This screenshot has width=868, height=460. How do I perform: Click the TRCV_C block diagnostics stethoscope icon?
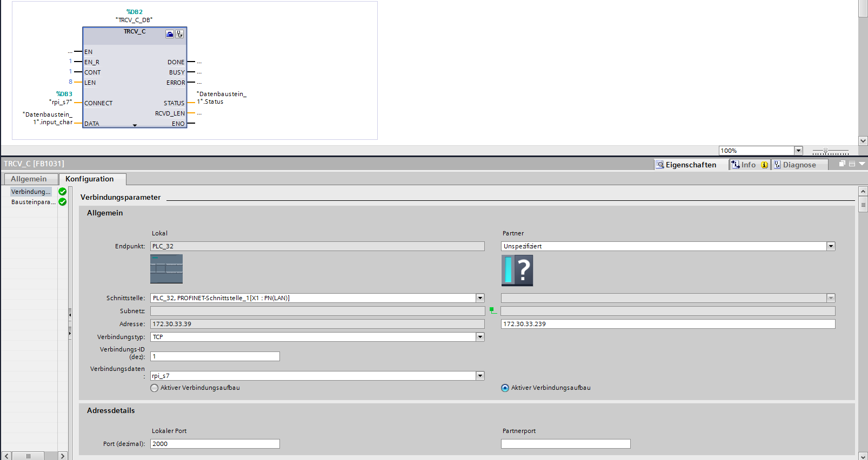179,34
